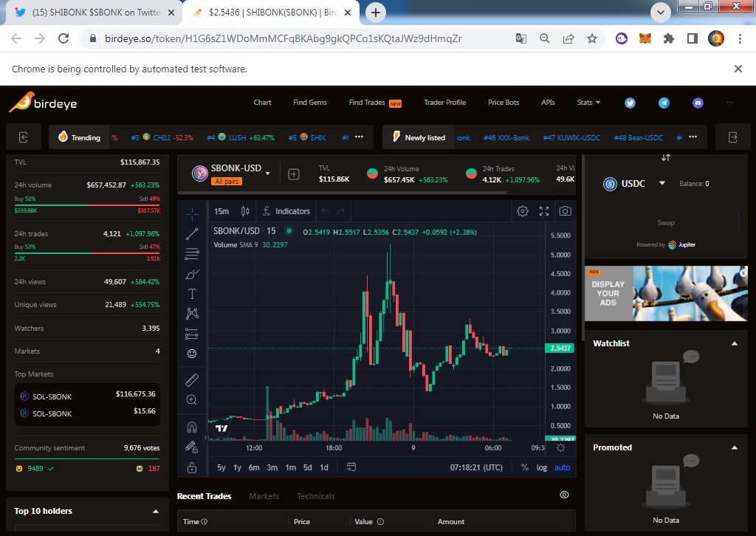The image size is (756, 536).
Task: Toggle auto scale on chart
Action: pyautogui.click(x=562, y=467)
